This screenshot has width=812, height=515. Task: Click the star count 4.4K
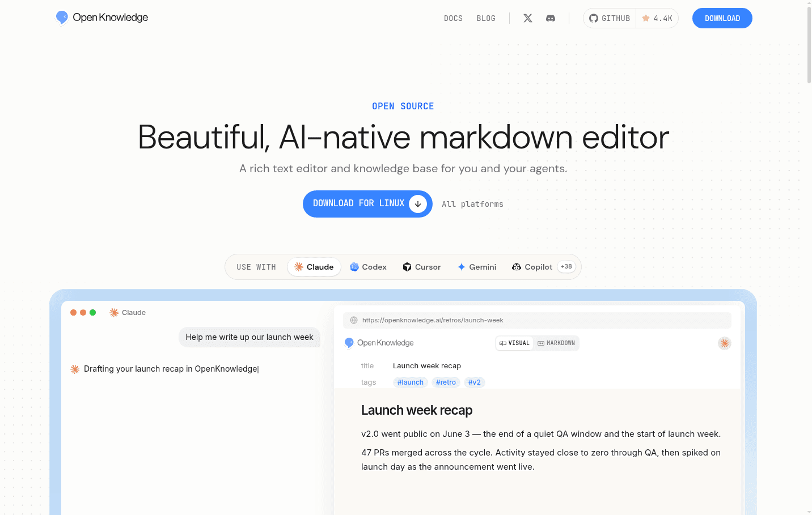click(x=657, y=18)
